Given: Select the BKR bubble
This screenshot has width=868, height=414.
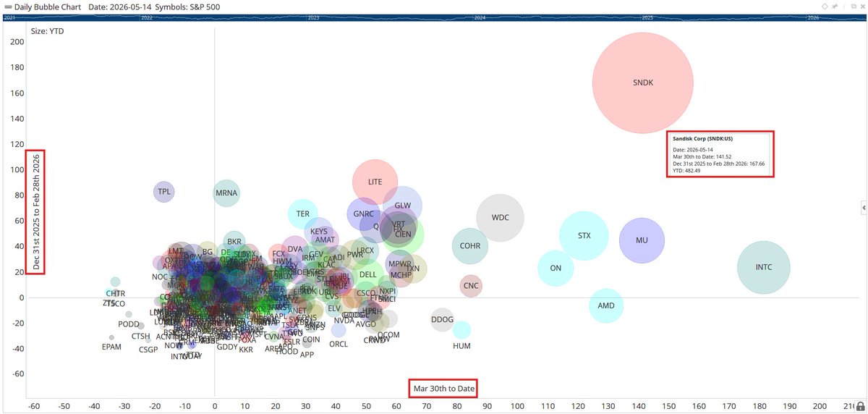Looking at the screenshot, I should point(234,242).
